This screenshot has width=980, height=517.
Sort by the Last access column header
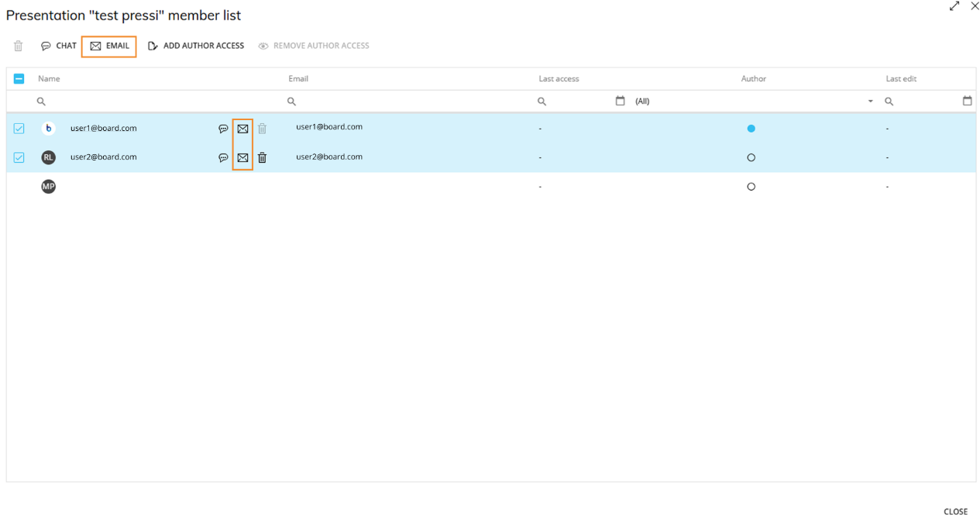pos(559,79)
